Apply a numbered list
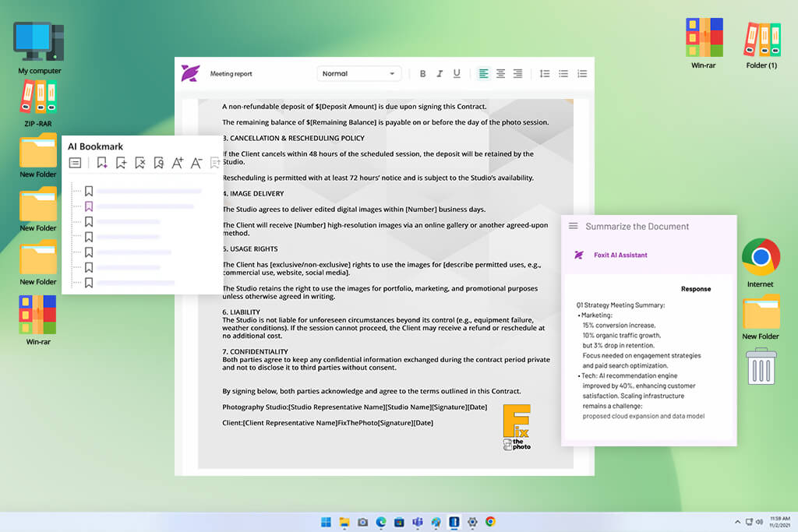 [582, 74]
